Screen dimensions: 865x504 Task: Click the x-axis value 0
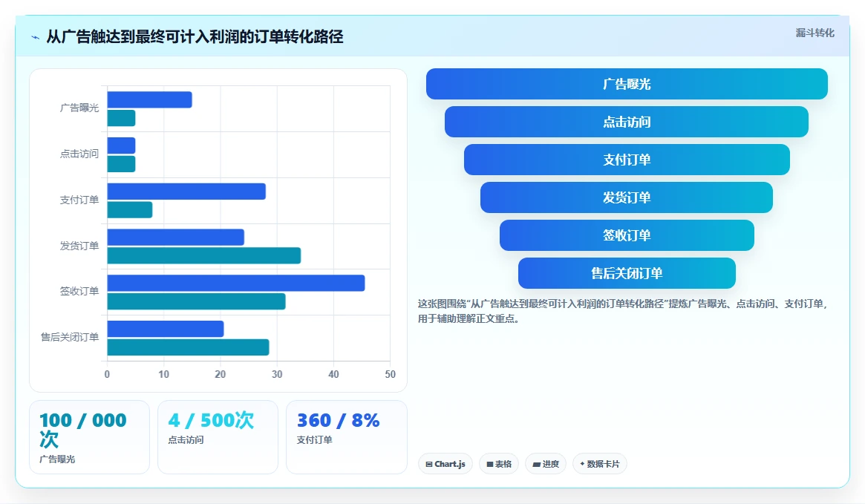point(107,374)
